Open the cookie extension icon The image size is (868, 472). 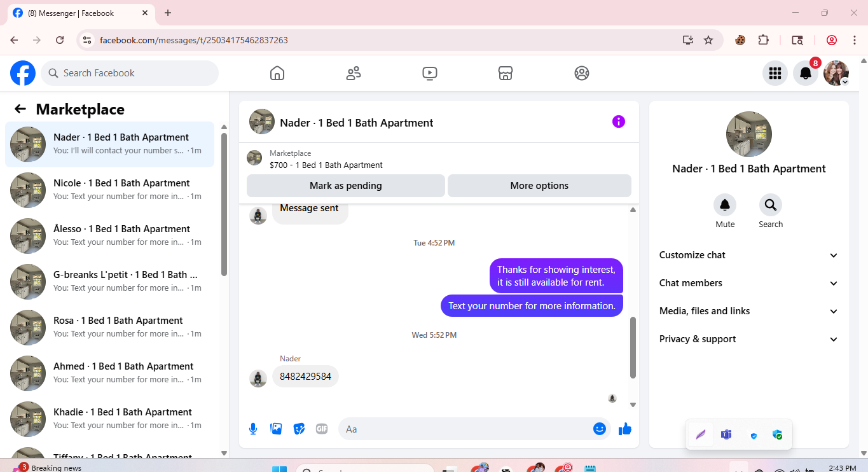coord(740,40)
